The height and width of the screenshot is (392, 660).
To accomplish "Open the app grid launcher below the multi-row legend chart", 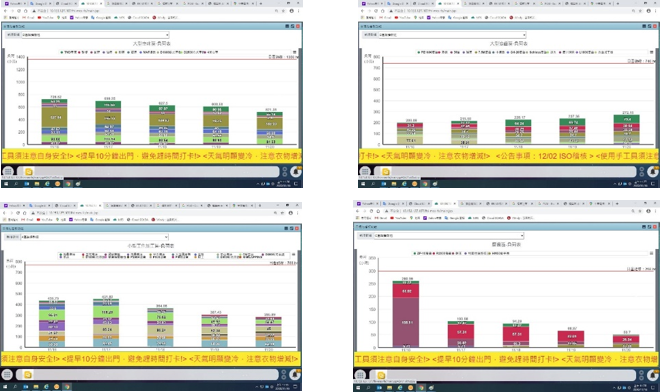I will [7, 374].
